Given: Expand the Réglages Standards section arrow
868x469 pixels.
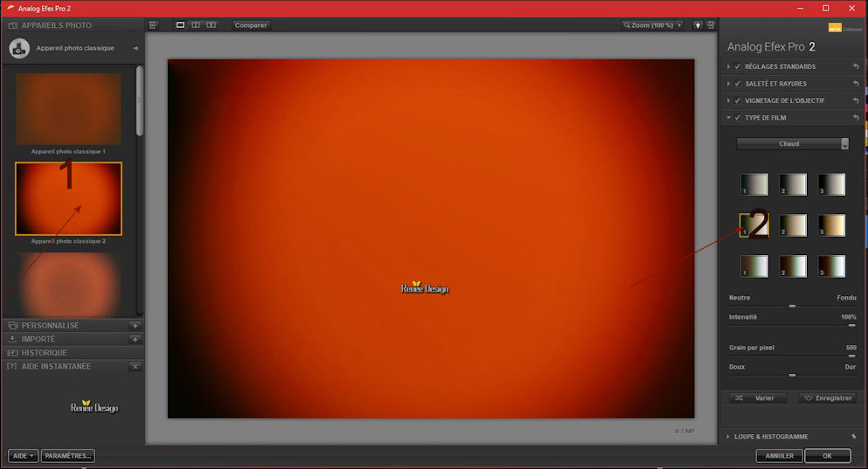Looking at the screenshot, I should coord(728,66).
